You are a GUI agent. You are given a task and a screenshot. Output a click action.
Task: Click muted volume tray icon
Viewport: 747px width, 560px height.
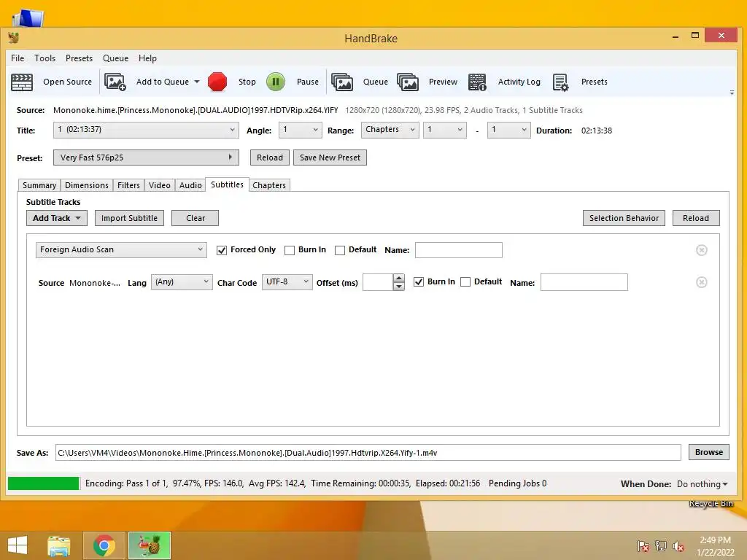tap(678, 545)
